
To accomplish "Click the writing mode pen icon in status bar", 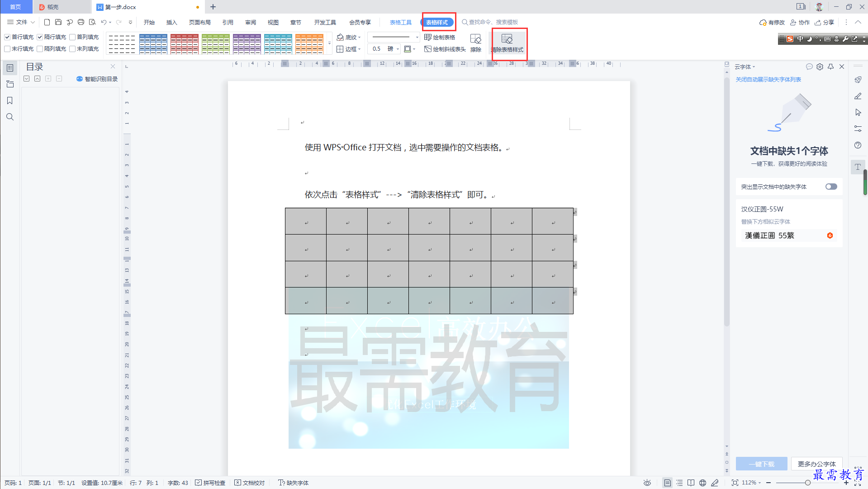I will [x=715, y=483].
